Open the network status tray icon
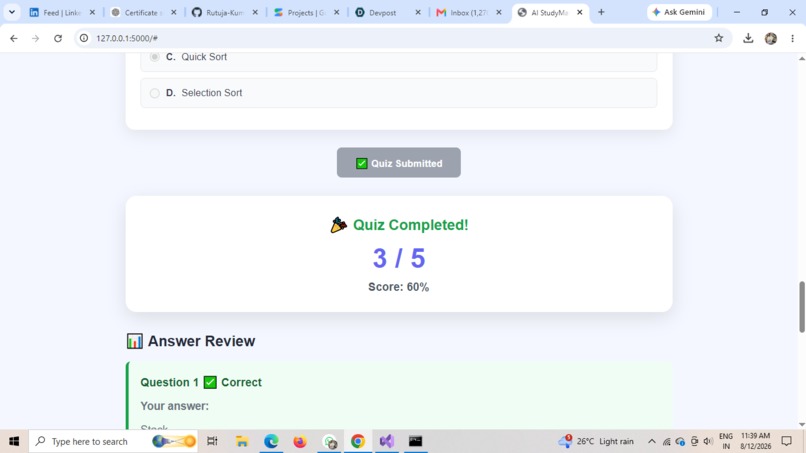 [x=666, y=441]
